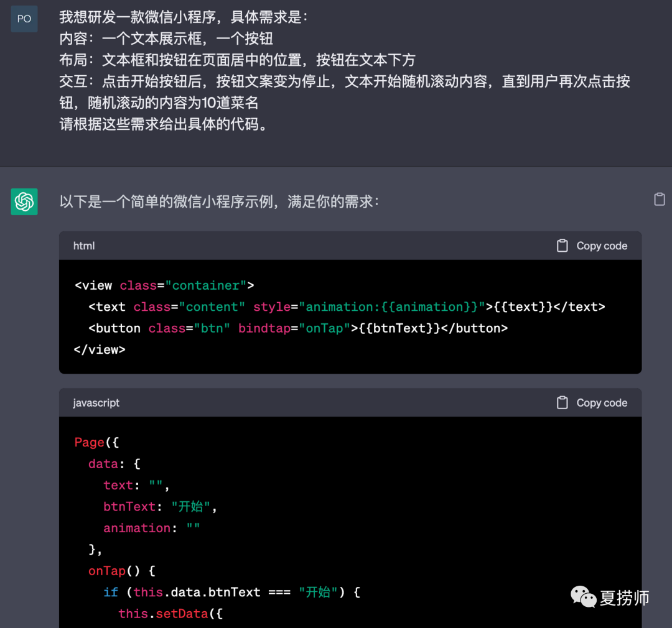Click the code line with 'if (this.data.btnText'
The image size is (672, 628).
(232, 593)
